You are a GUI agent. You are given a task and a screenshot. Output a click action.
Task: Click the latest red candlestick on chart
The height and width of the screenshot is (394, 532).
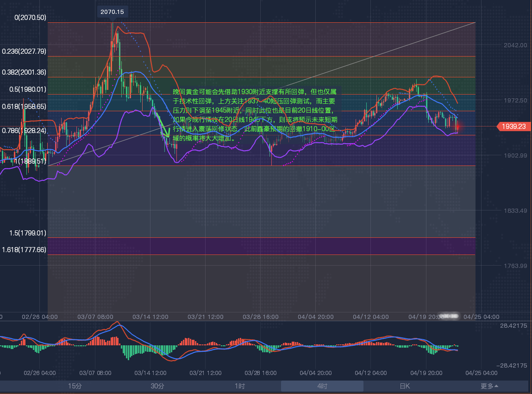[x=457, y=126]
